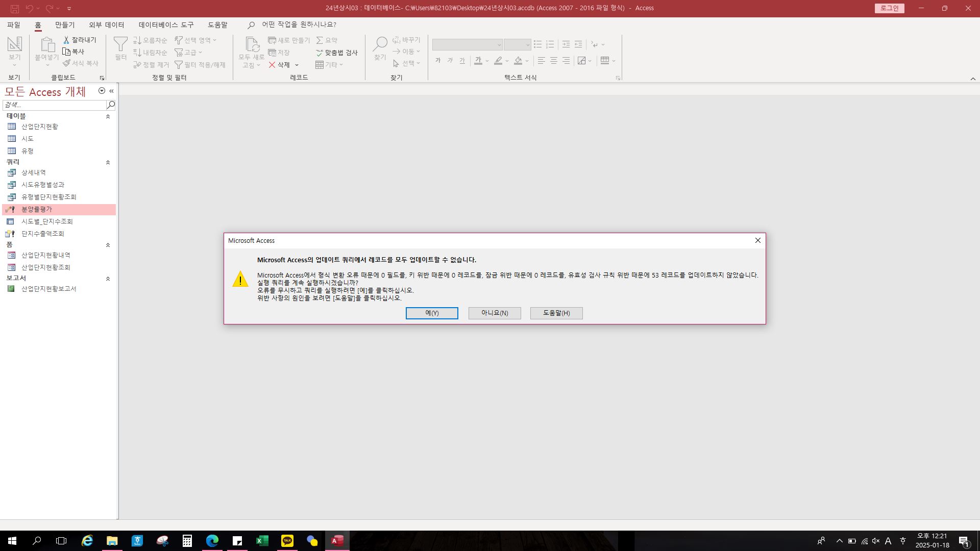Screen dimensions: 980x551
Task: Collapse the 쿼리 group section
Action: click(108, 162)
